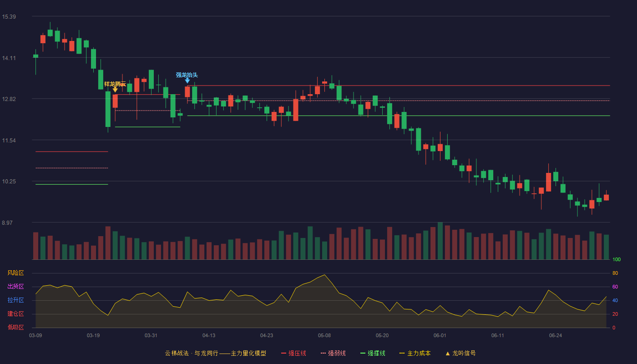
Task: Click the 建仓区 zone label
Action: pyautogui.click(x=15, y=314)
